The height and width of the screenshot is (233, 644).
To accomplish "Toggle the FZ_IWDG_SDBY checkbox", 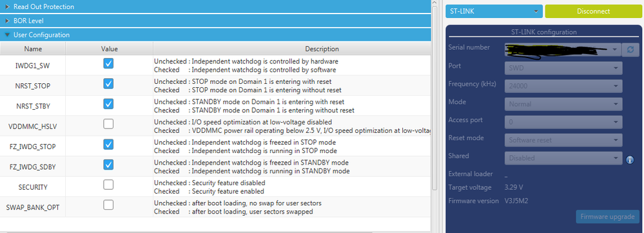I will [x=108, y=165].
